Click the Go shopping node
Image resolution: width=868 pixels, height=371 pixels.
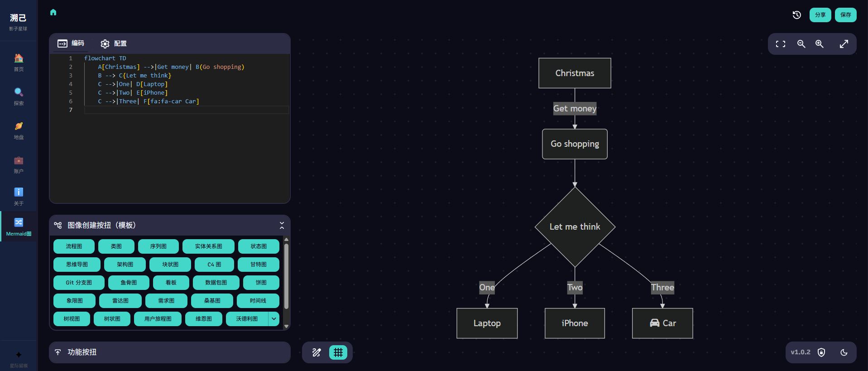[x=575, y=144]
